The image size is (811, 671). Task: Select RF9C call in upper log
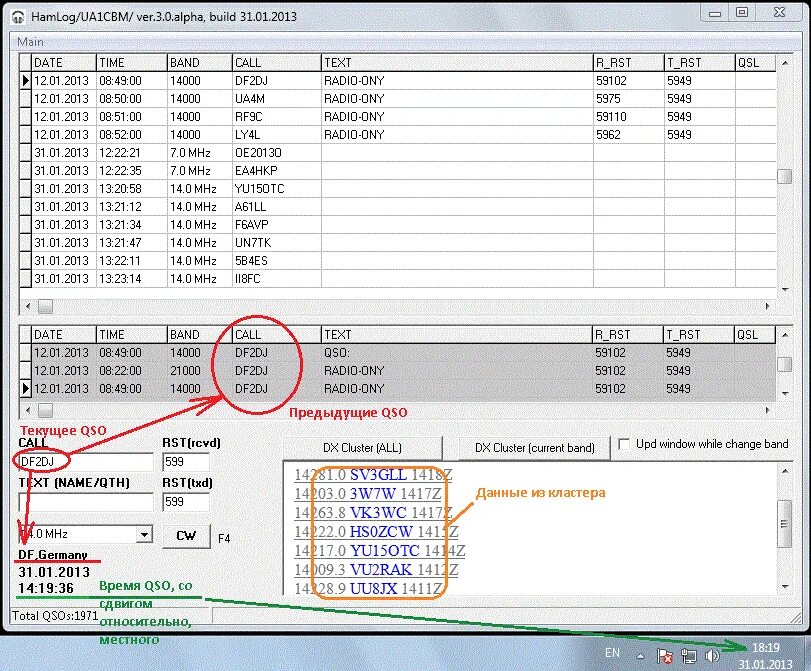point(249,117)
